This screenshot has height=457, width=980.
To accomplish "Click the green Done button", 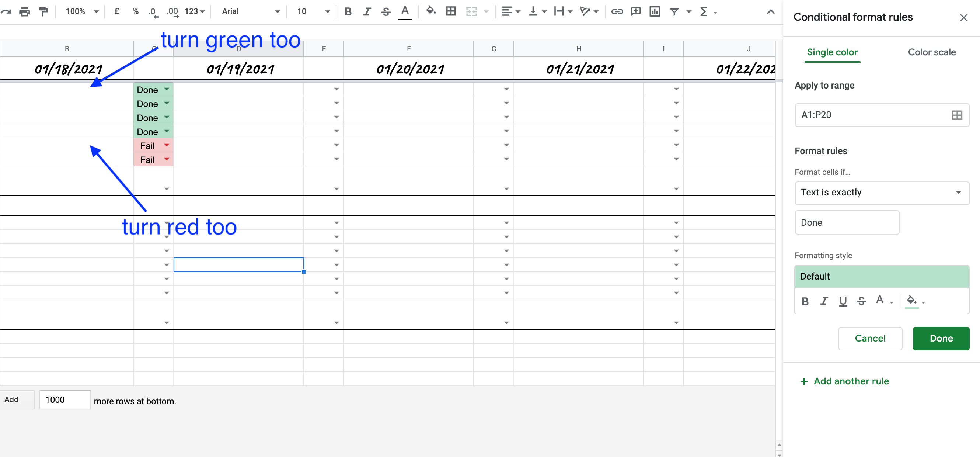I will click(941, 338).
